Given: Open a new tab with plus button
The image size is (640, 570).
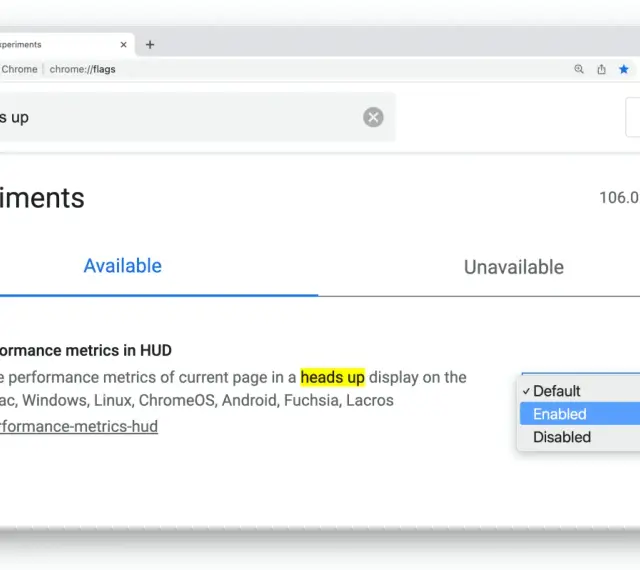Looking at the screenshot, I should 150,45.
